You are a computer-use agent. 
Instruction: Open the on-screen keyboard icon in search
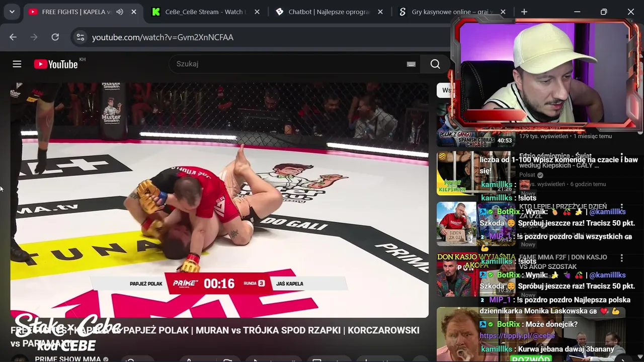click(411, 64)
